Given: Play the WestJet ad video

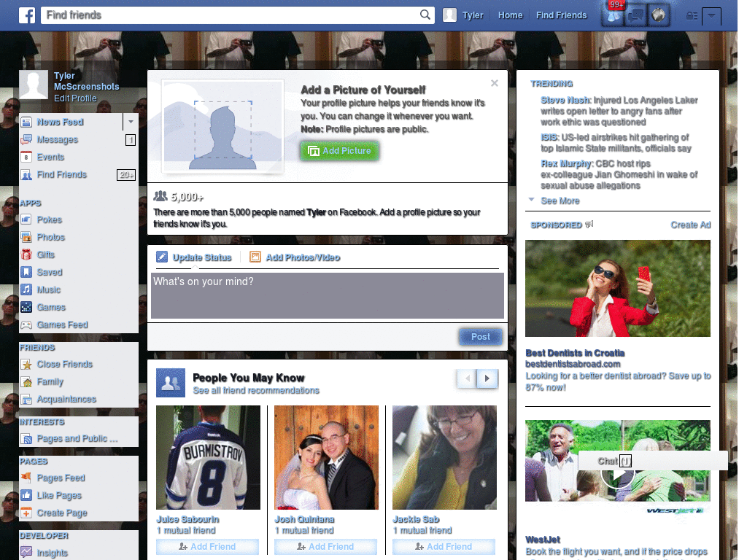Looking at the screenshot, I should 617,474.
